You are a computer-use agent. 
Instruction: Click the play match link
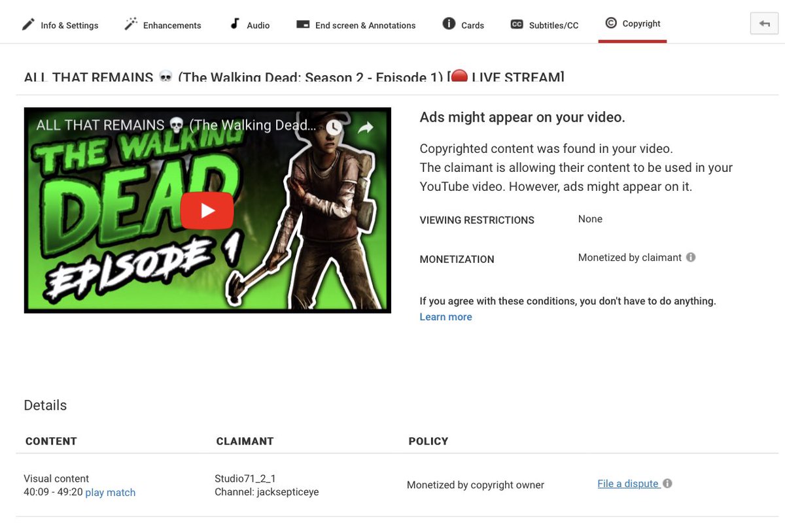click(x=111, y=493)
